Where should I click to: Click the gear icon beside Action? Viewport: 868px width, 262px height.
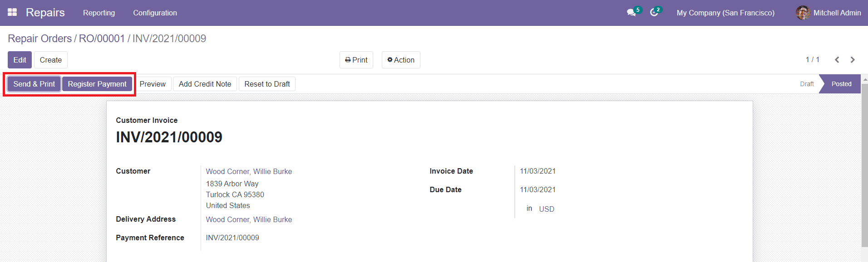click(x=390, y=59)
